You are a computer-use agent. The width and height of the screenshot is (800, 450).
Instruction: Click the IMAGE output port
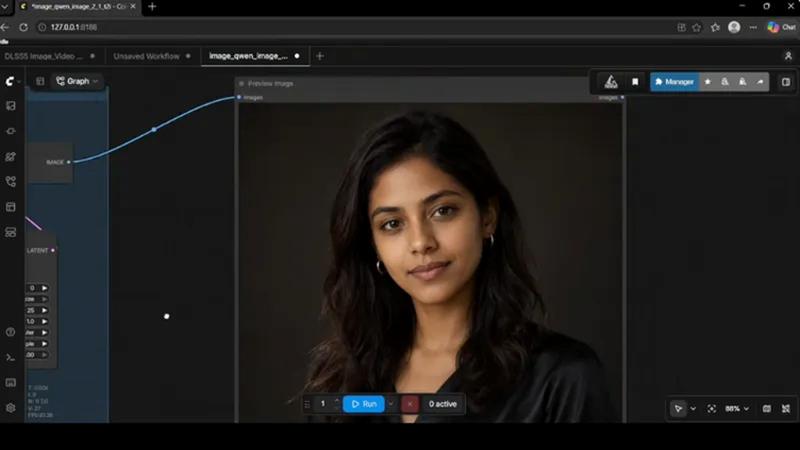pos(68,162)
